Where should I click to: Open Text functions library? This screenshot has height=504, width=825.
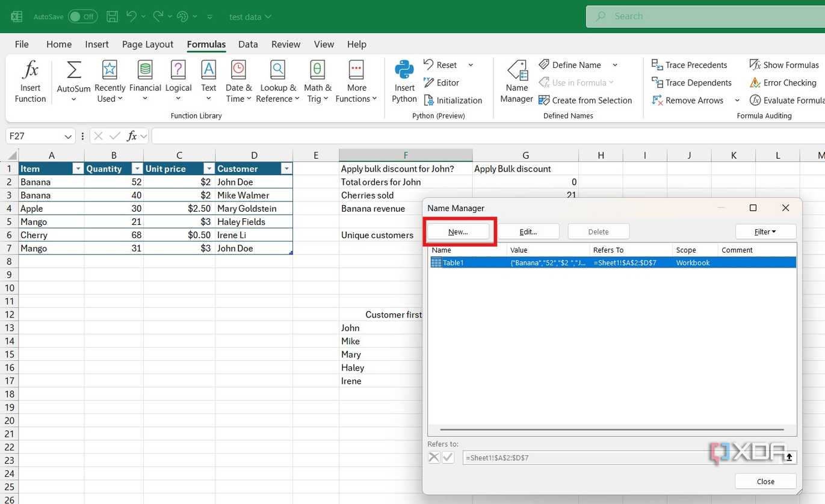(x=208, y=82)
